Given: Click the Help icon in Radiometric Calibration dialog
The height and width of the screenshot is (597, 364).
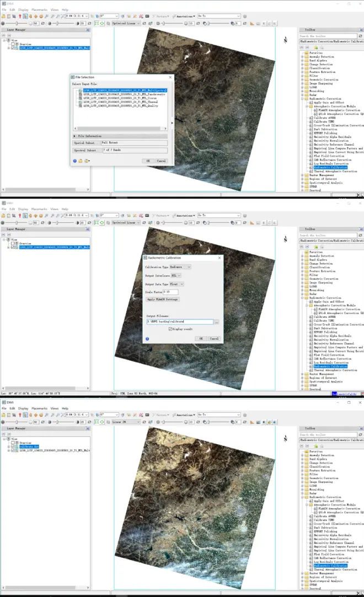Looking at the screenshot, I should [147, 339].
